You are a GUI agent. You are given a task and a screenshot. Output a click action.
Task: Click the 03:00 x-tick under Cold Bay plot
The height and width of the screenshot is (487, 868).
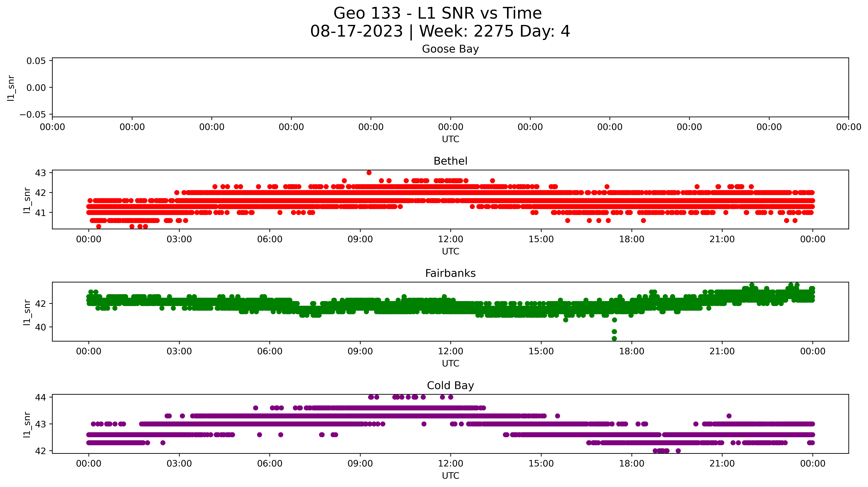point(179,464)
